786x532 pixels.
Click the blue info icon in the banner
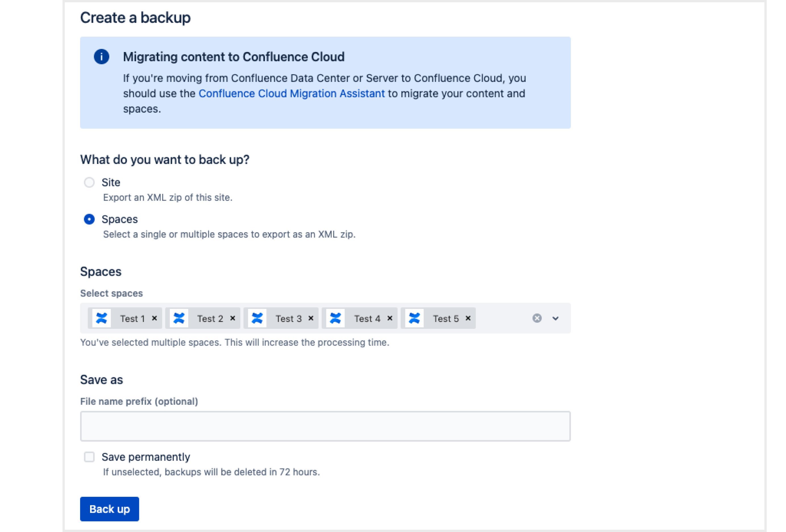pos(101,57)
